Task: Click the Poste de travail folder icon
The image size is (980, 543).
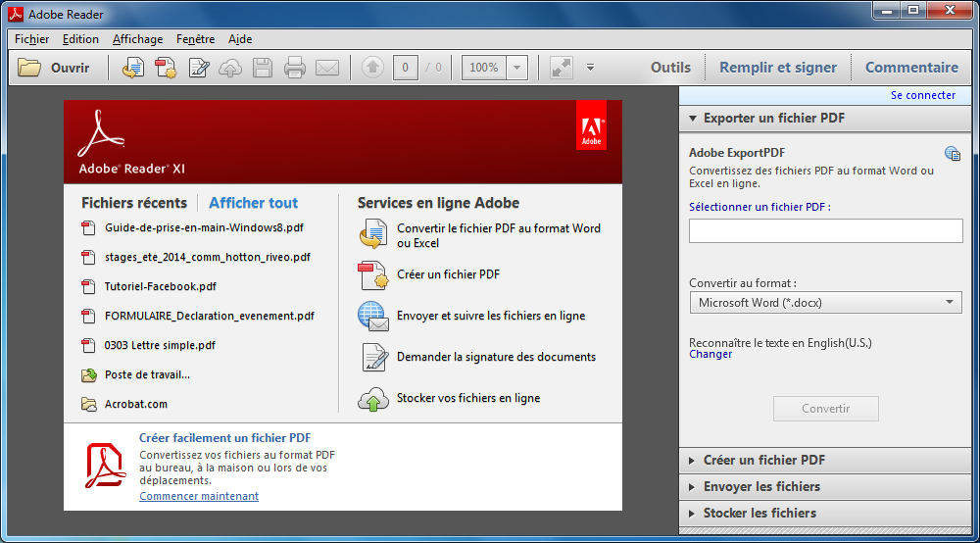Action: 89,375
